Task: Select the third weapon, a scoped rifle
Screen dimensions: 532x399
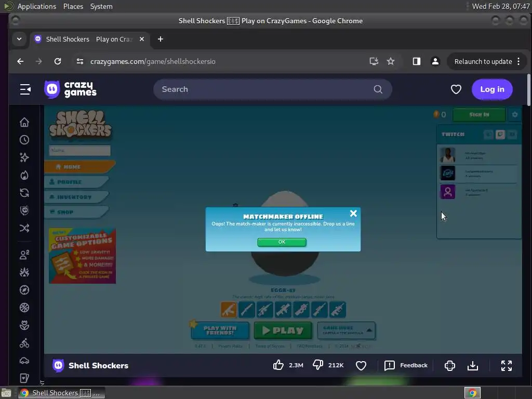Action: pyautogui.click(x=264, y=310)
